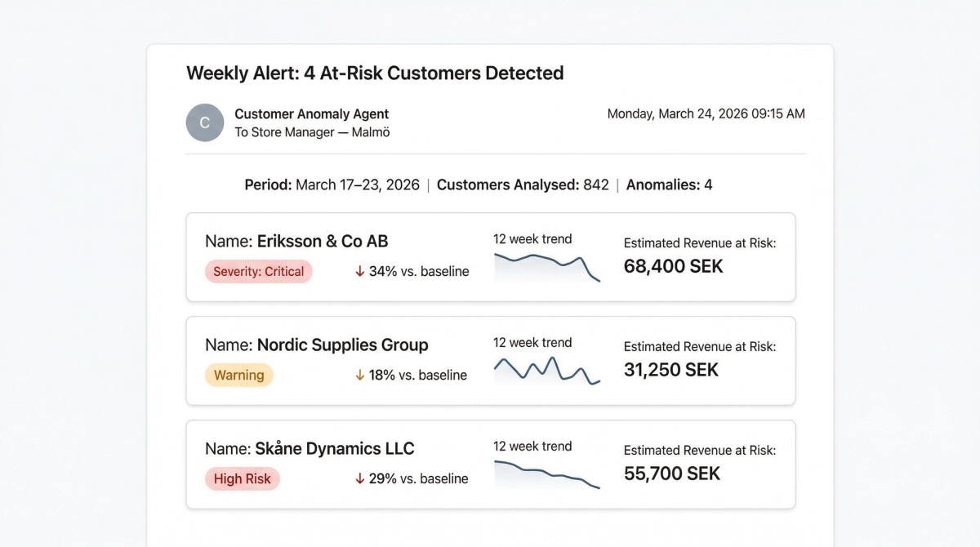Image resolution: width=980 pixels, height=547 pixels.
Task: Select the Nordic Supplies Group customer name
Action: (342, 345)
